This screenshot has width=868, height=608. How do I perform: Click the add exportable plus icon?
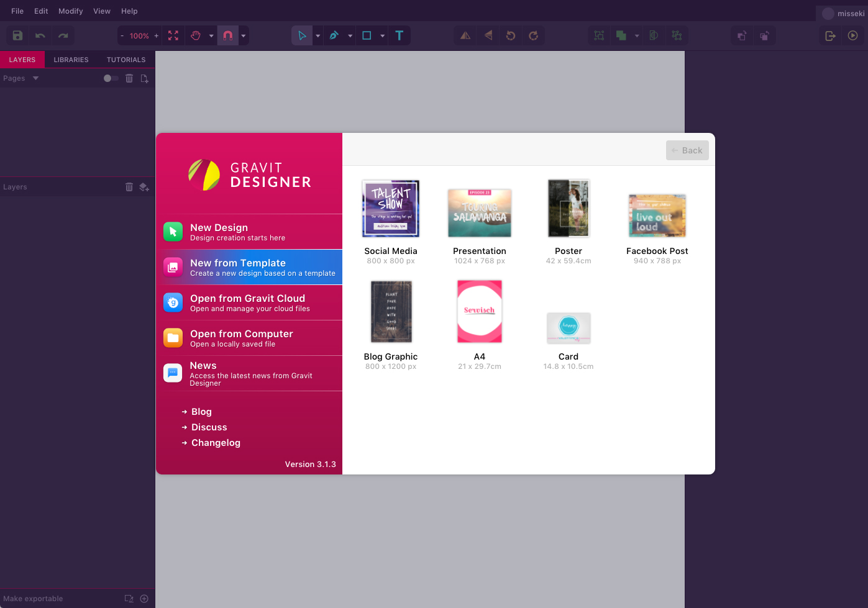144,599
